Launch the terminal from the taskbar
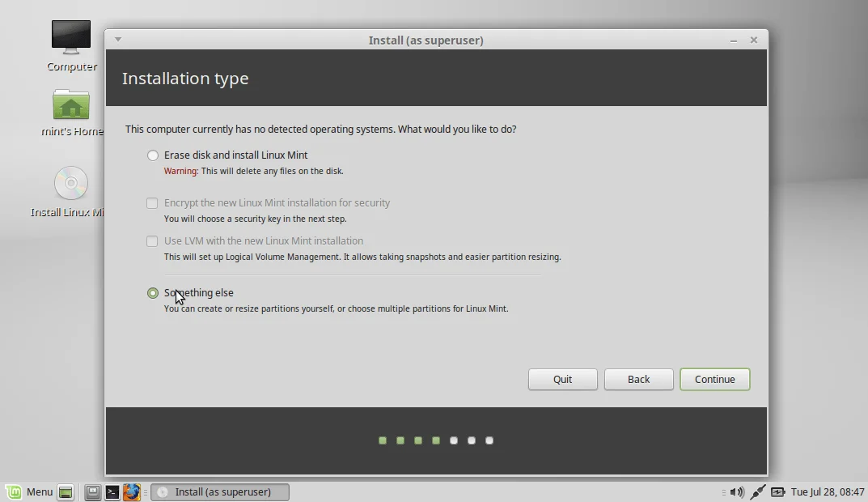 tap(112, 491)
